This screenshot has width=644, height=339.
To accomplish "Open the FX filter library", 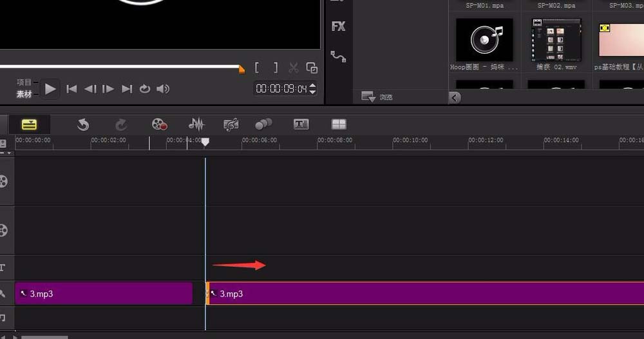I will point(339,26).
